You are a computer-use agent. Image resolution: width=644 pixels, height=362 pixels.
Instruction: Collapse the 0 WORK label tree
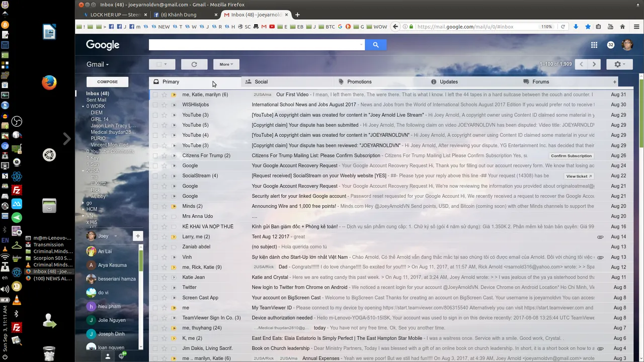coord(83,107)
